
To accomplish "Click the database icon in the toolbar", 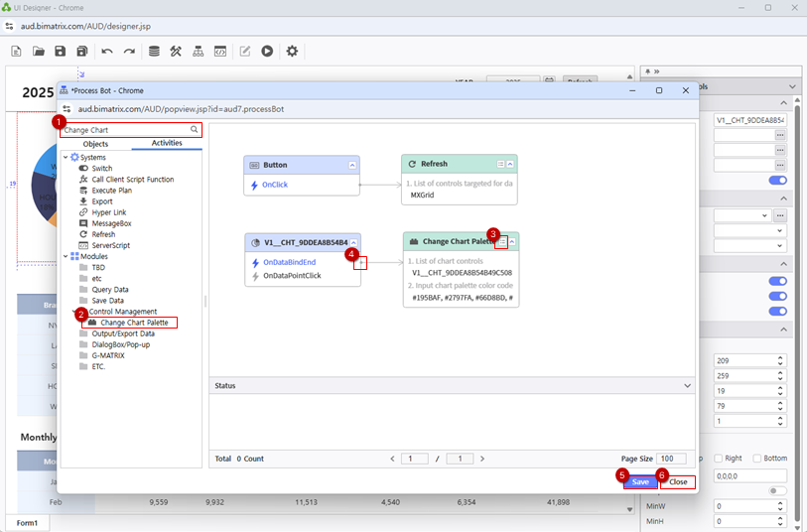I will pyautogui.click(x=153, y=51).
